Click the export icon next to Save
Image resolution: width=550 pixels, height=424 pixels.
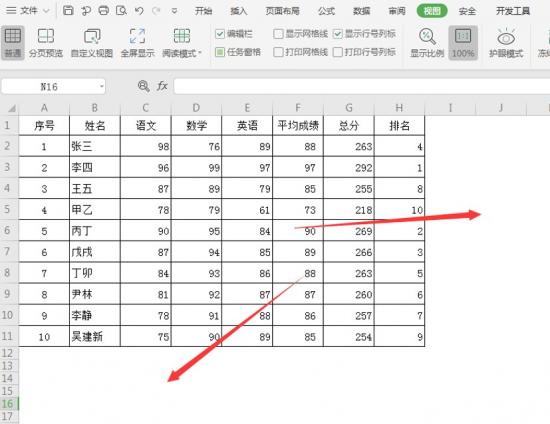coord(86,11)
